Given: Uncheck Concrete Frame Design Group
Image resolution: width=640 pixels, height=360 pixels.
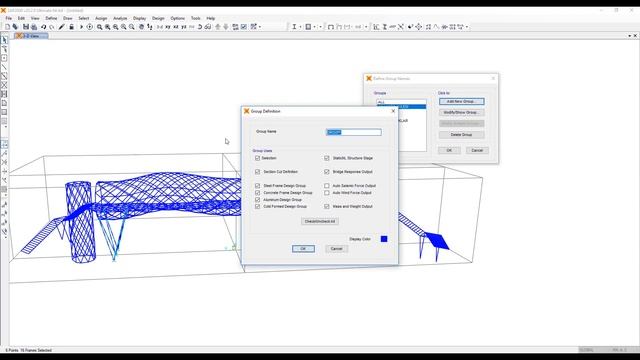Looking at the screenshot, I should (258, 193).
